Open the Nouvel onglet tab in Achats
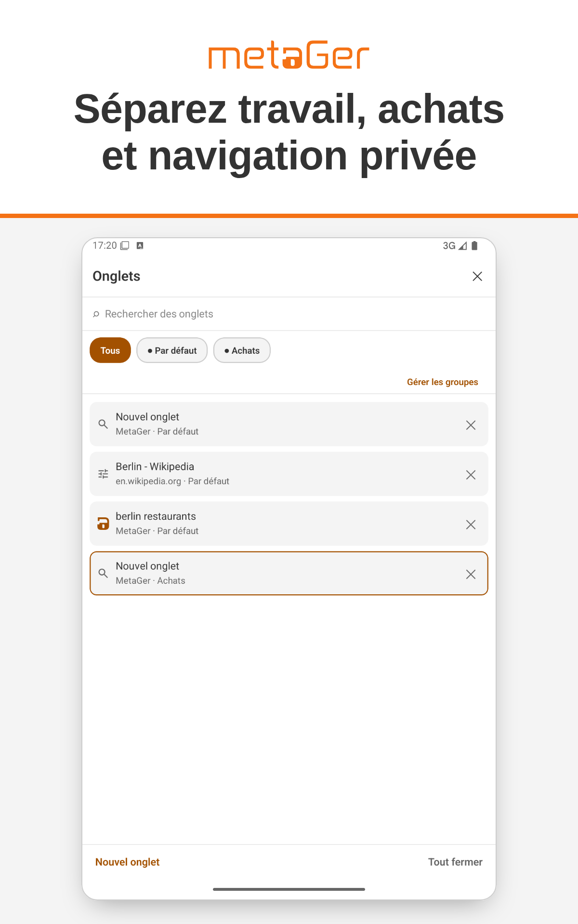The image size is (578, 924). coord(289,573)
